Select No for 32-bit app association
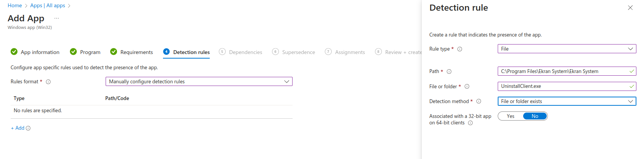The image size is (644, 159). pos(535,116)
